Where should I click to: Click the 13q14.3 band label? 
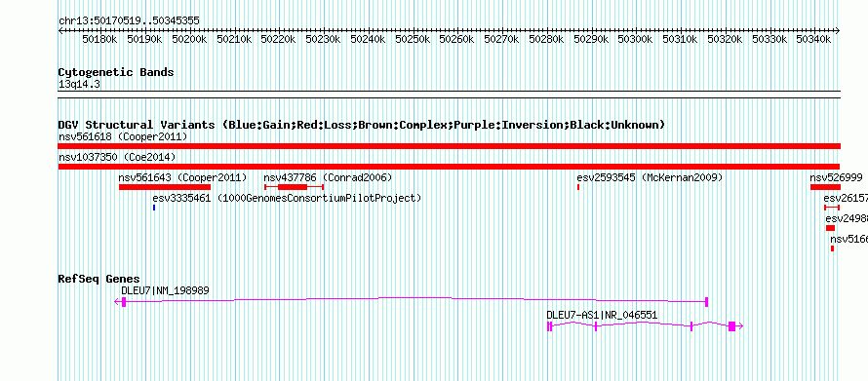point(79,85)
